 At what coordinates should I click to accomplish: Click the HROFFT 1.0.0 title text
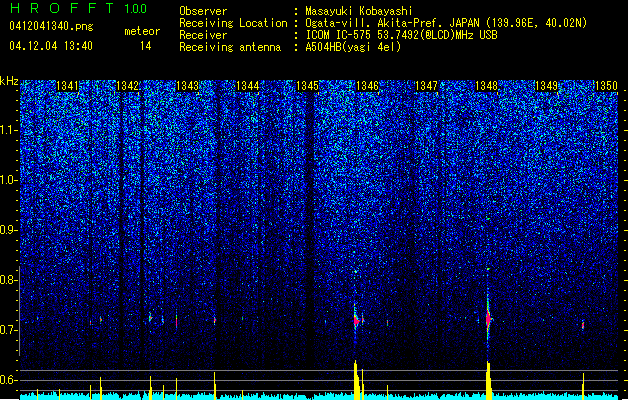tap(79, 8)
